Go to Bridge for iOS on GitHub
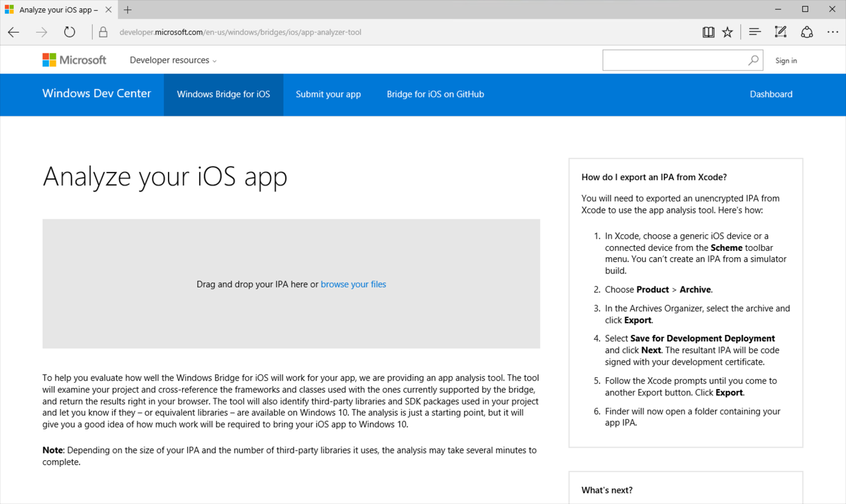 (435, 94)
